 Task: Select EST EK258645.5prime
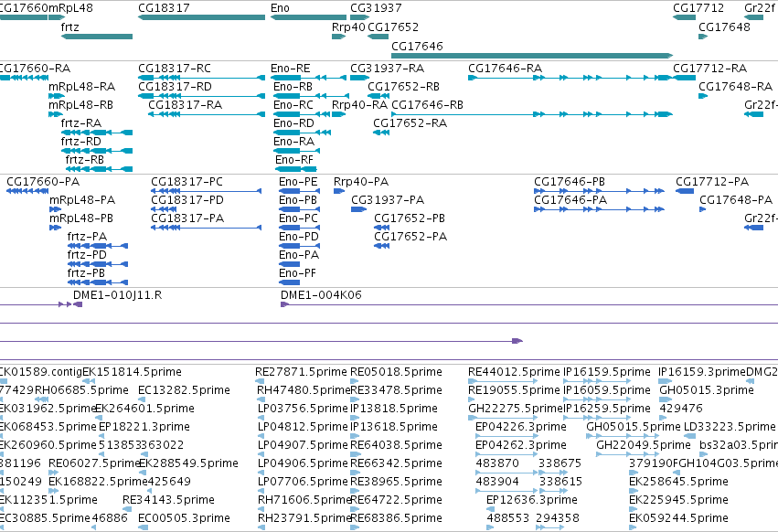coord(678,482)
